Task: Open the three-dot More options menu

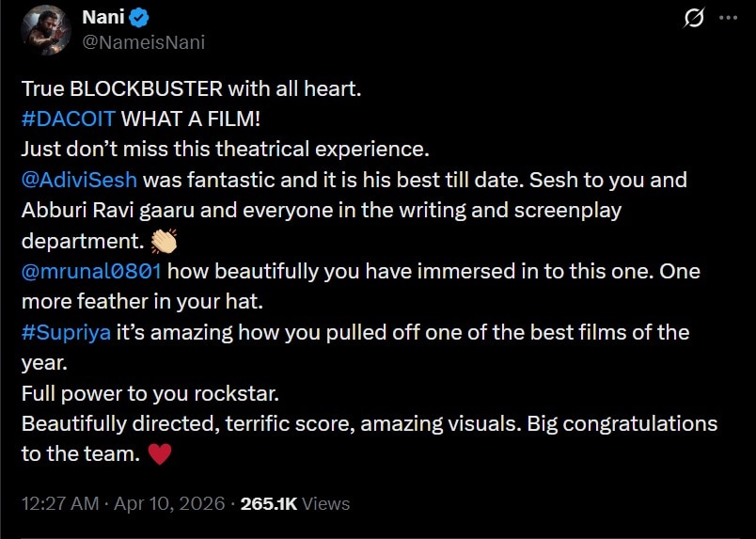Action: [x=727, y=18]
